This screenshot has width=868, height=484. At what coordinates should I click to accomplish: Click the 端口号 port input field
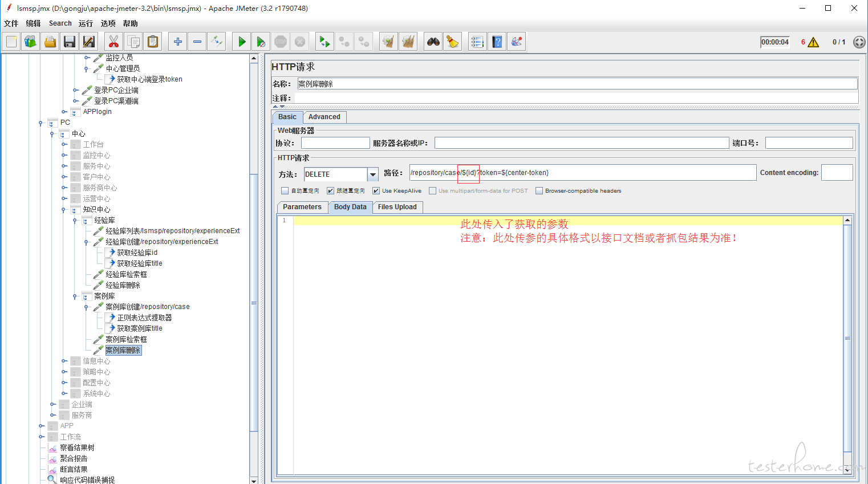tap(809, 143)
